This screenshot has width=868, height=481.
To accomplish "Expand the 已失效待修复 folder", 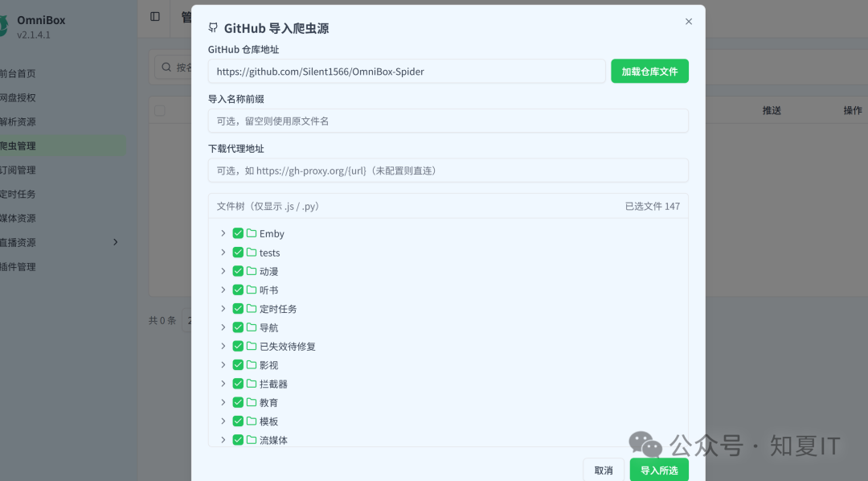I will coord(223,347).
